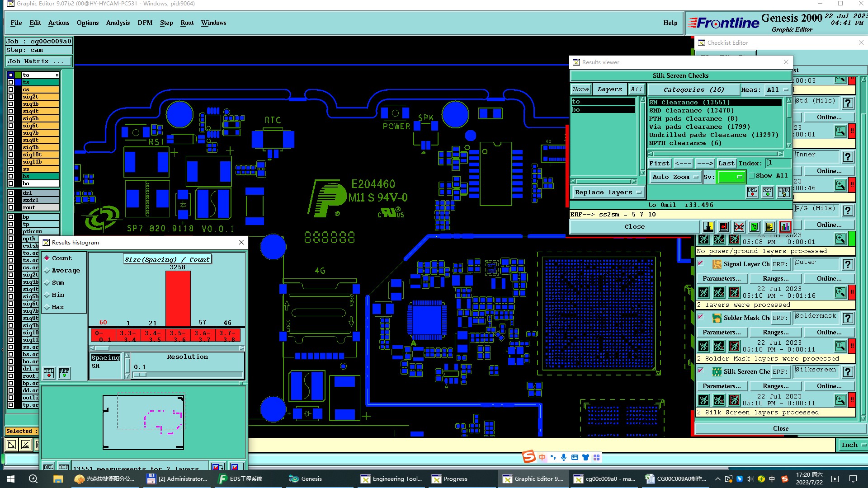Open the Meas All dropdown
The height and width of the screenshot is (488, 868).
(x=778, y=90)
